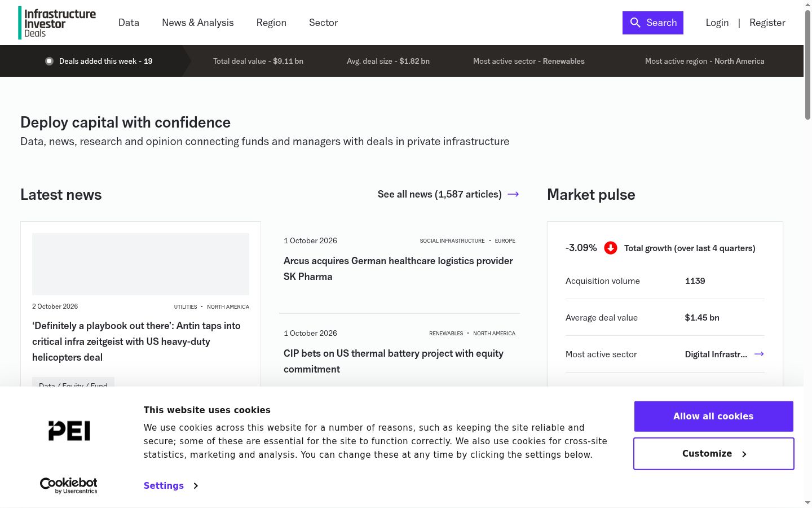
Task: Open the Customize cookies options
Action: (714, 454)
